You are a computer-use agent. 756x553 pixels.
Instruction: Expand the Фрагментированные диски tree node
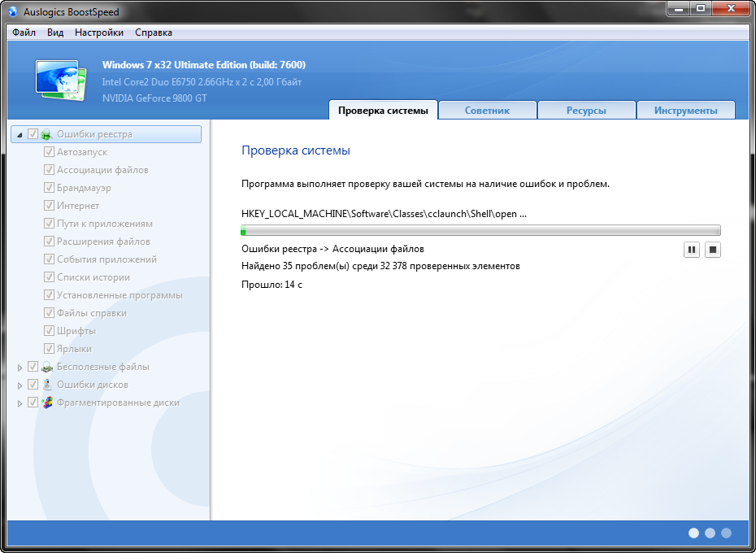[20, 403]
